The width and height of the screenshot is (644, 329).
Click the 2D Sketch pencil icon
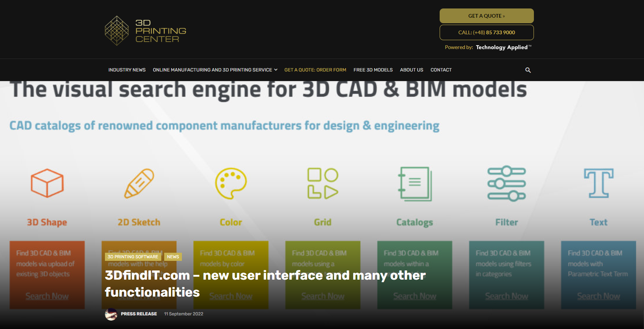click(139, 183)
